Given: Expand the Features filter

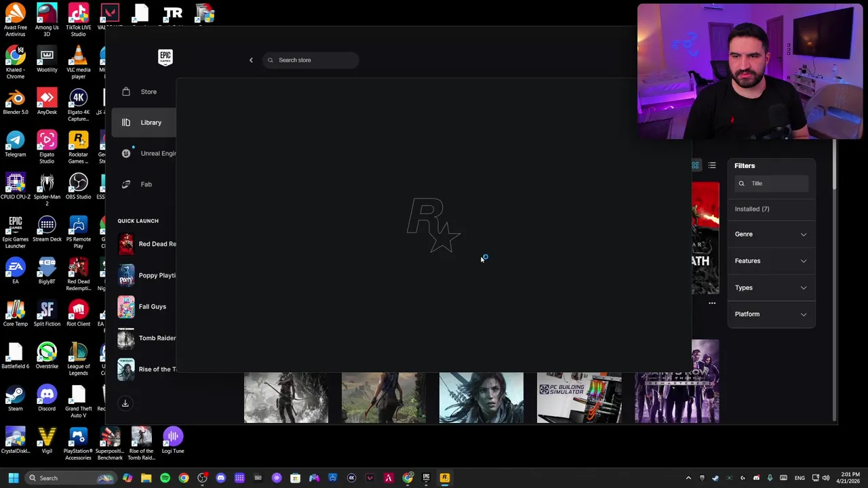Looking at the screenshot, I should click(771, 261).
